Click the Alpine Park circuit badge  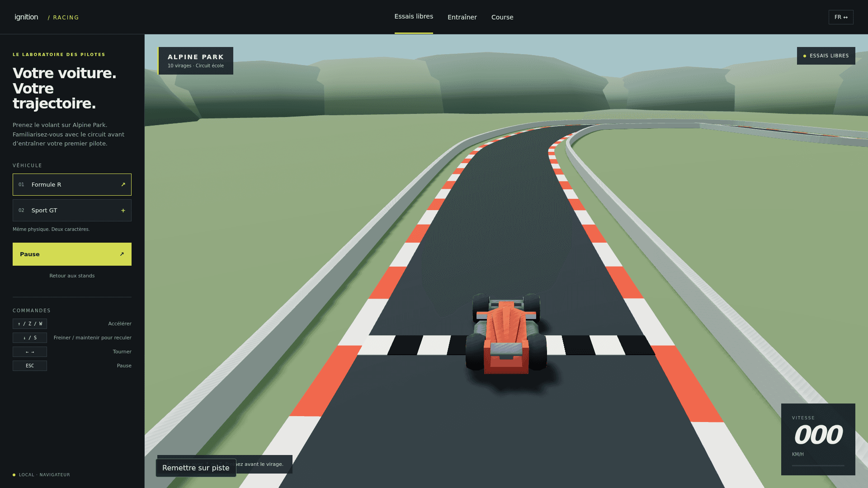click(195, 61)
